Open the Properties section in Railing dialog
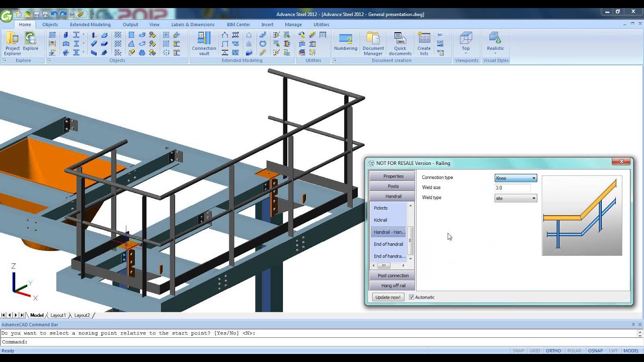Image resolution: width=644 pixels, height=362 pixels. 393,176
